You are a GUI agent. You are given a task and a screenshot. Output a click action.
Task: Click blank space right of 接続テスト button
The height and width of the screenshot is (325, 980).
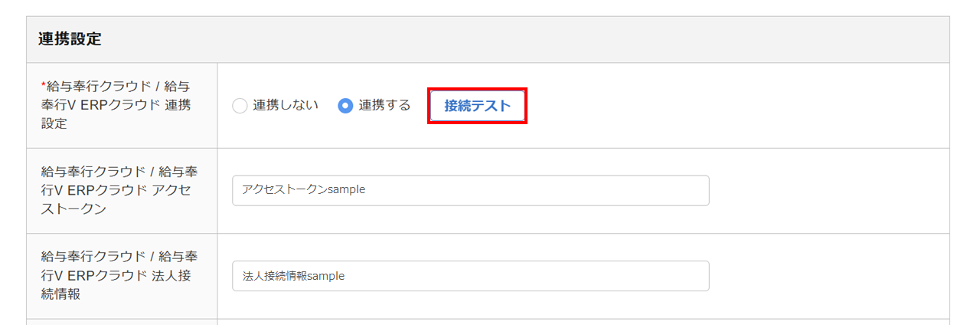click(x=727, y=106)
